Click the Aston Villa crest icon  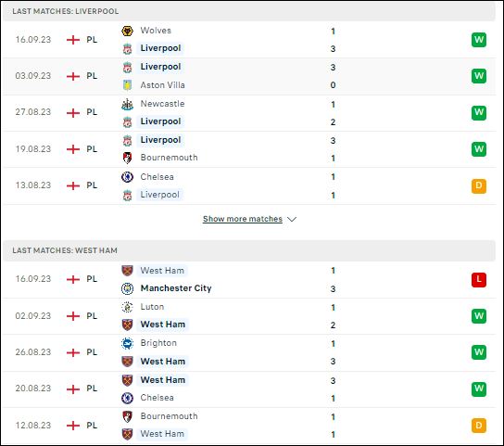pyautogui.click(x=127, y=85)
